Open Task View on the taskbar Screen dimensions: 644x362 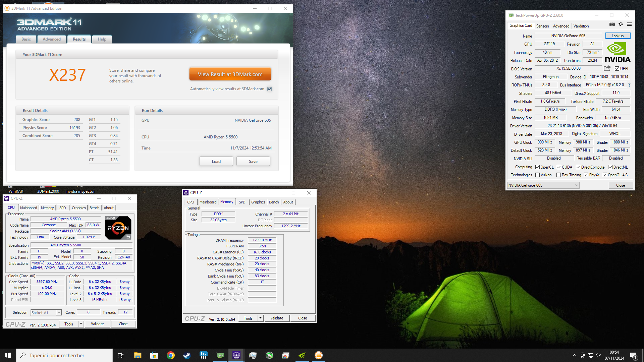pyautogui.click(x=121, y=355)
